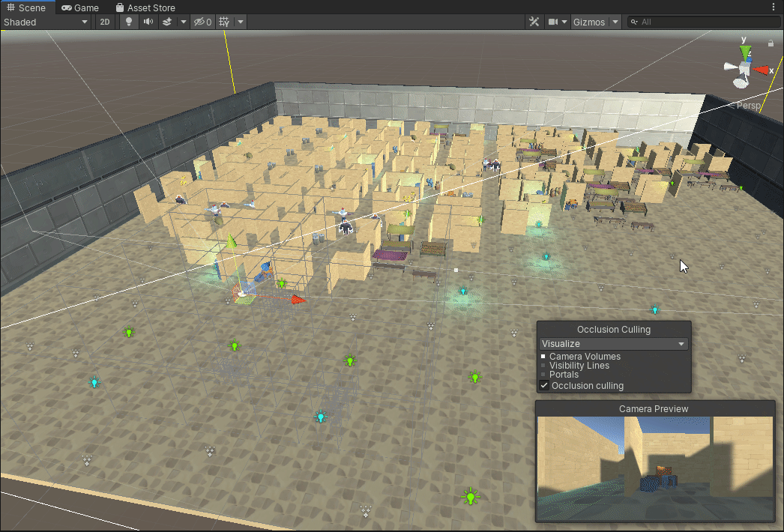Screen dimensions: 784x532
Task: Open the grid settings icon
Action: pyautogui.click(x=223, y=22)
